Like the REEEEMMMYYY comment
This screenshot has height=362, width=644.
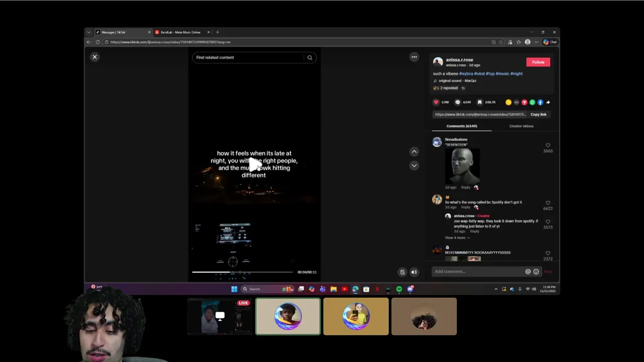(x=548, y=253)
